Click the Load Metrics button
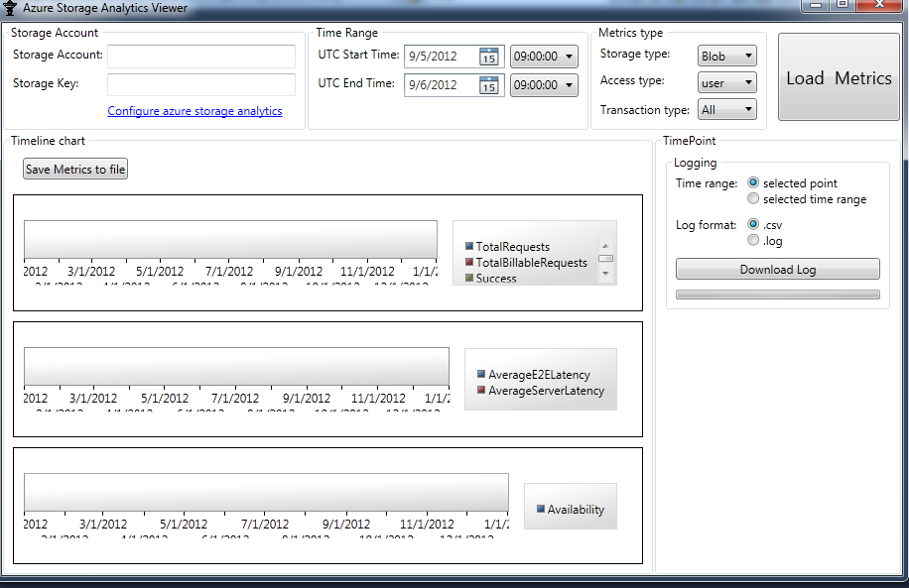This screenshot has width=909, height=588. pyautogui.click(x=839, y=77)
